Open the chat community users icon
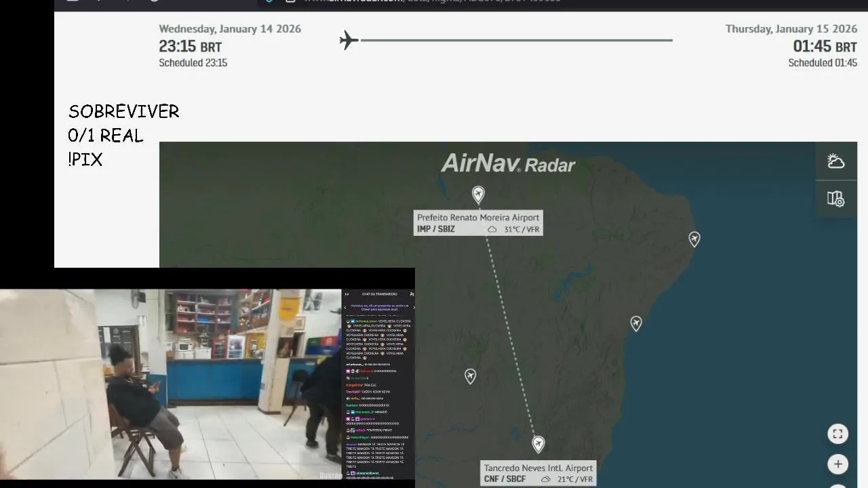The width and height of the screenshot is (868, 488). [x=412, y=294]
